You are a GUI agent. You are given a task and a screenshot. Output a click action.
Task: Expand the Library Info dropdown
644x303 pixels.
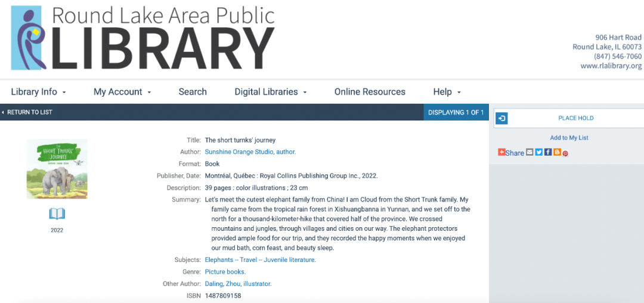point(39,92)
